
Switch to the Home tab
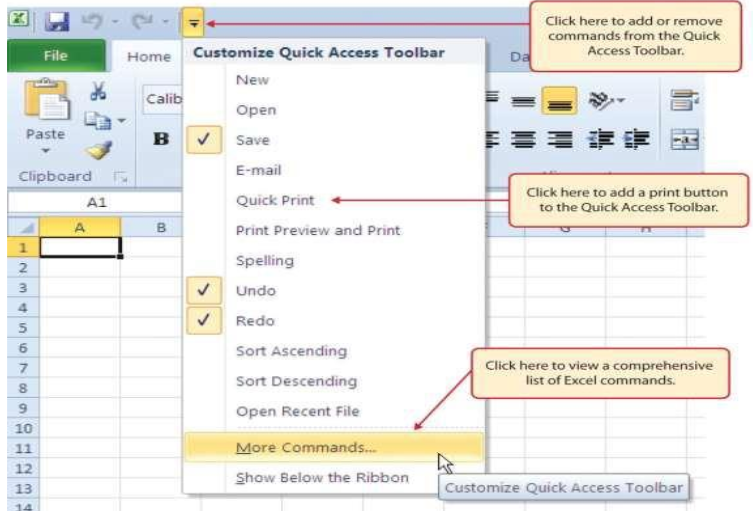click(148, 57)
